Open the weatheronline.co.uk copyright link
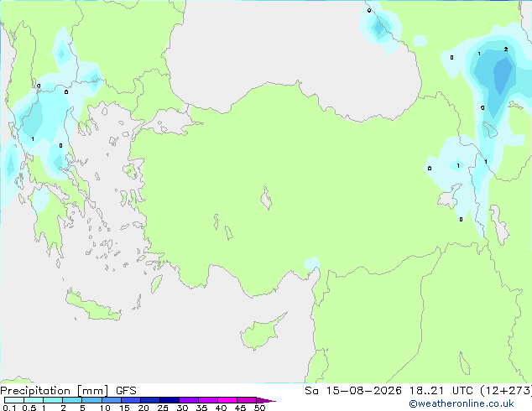Screen dimensions: 532x411 [462, 403]
